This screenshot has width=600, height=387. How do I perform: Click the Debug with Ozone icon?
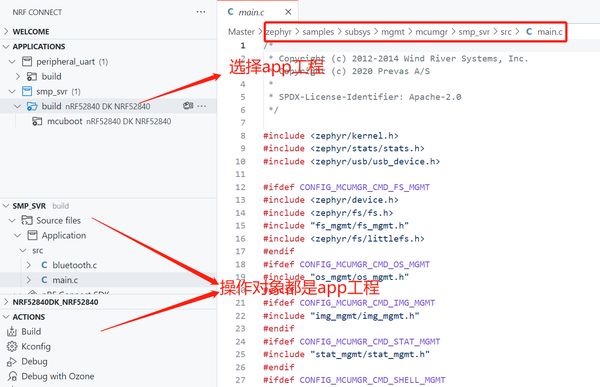click(x=12, y=376)
